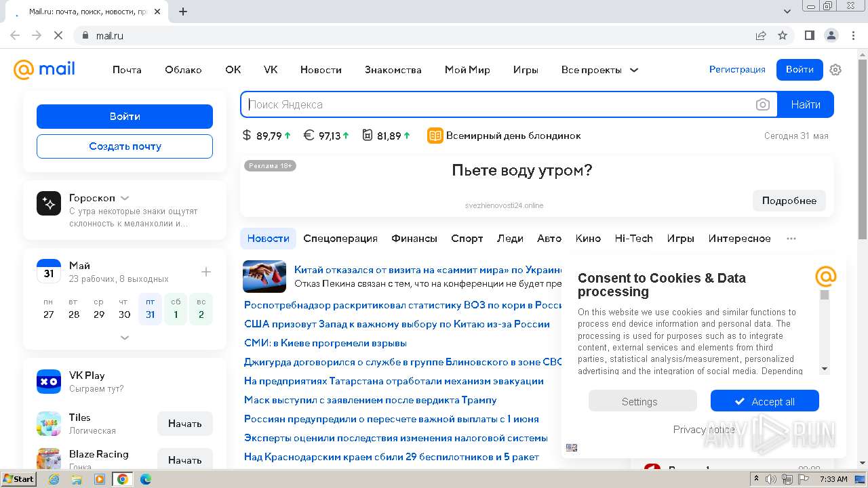The width and height of the screenshot is (868, 488).
Task: Start Blaze Racing with Начать
Action: point(185,460)
